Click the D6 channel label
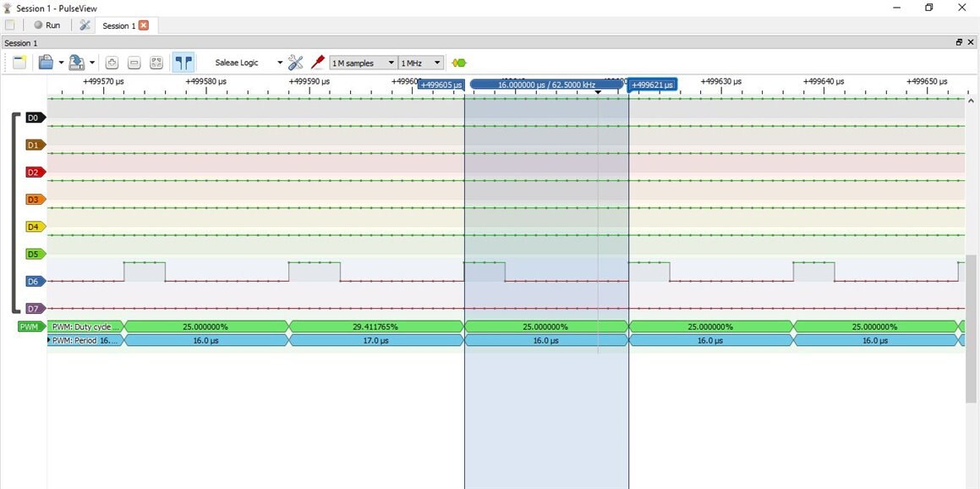The image size is (980, 489). [36, 282]
